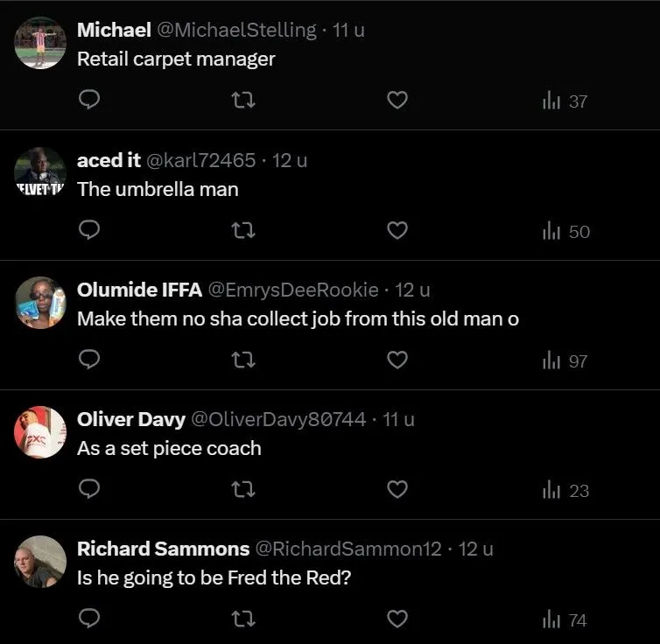Click Olumide IFFA's display name
This screenshot has height=644, width=660.
tap(139, 290)
